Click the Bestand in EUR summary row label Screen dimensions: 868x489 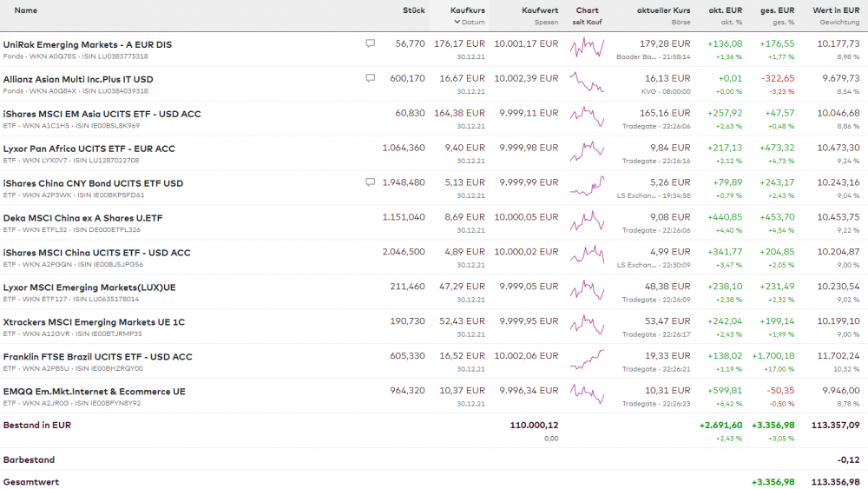[37, 426]
